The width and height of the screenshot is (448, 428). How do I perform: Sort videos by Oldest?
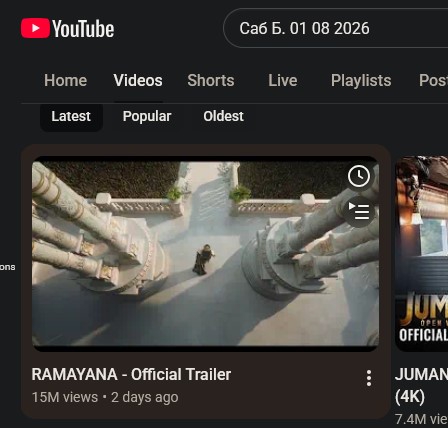[x=223, y=116]
